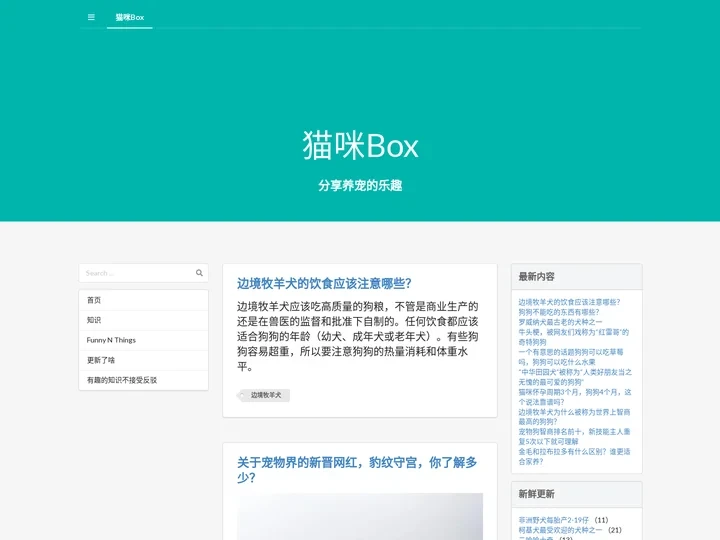
Task: Open tag link 非洲野犬每胎产2-19仔
Action: pyautogui.click(x=553, y=520)
